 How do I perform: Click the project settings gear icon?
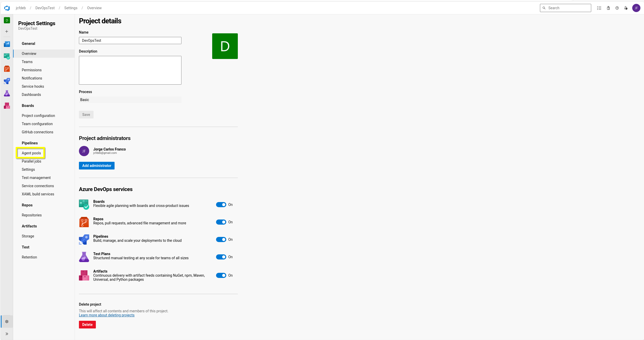(7, 322)
